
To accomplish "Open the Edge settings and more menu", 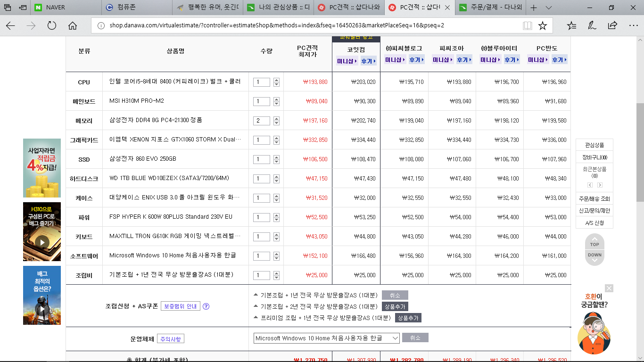I will 633,25.
